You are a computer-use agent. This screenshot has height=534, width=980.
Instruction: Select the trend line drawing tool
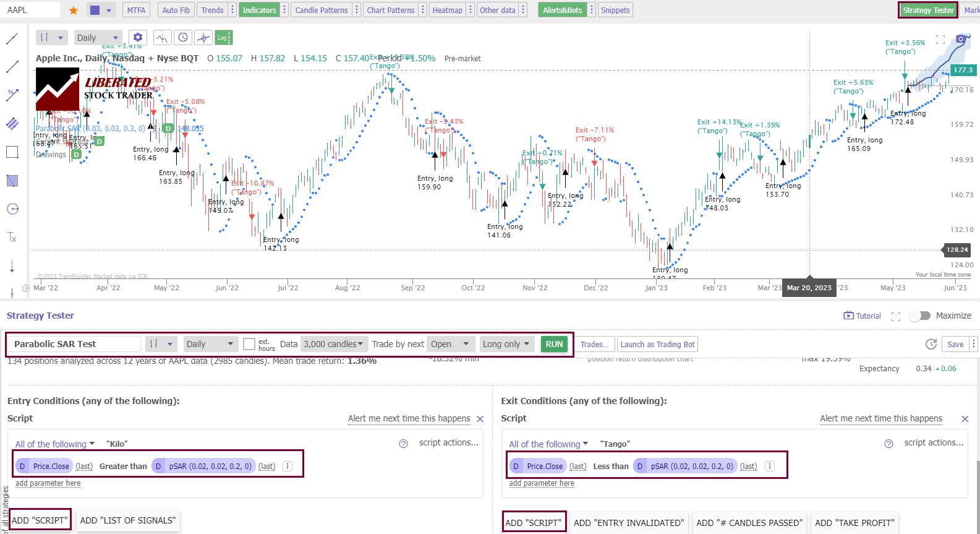(x=12, y=38)
